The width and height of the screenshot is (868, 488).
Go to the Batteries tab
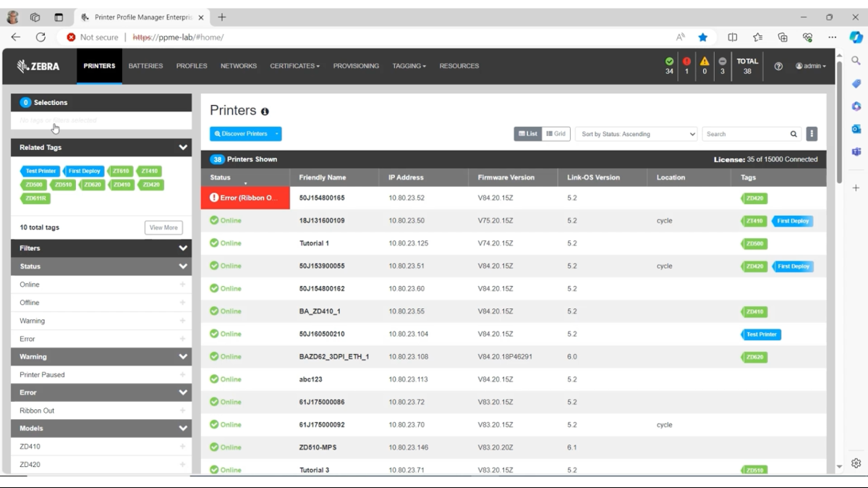pyautogui.click(x=145, y=66)
